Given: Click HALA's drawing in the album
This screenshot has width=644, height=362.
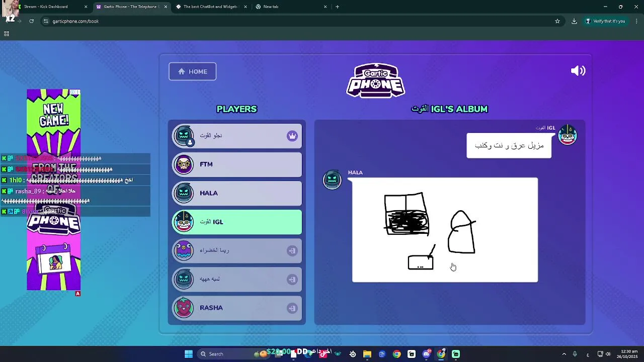Looking at the screenshot, I should pyautogui.click(x=445, y=230).
